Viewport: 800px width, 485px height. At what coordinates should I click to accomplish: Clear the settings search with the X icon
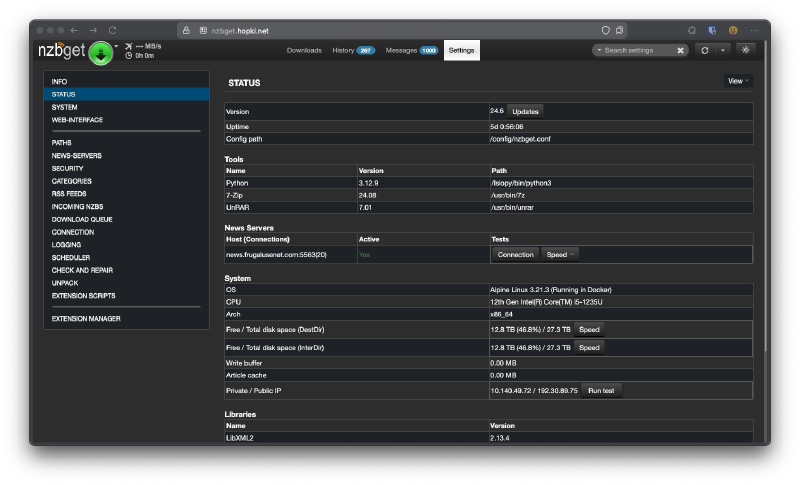681,50
